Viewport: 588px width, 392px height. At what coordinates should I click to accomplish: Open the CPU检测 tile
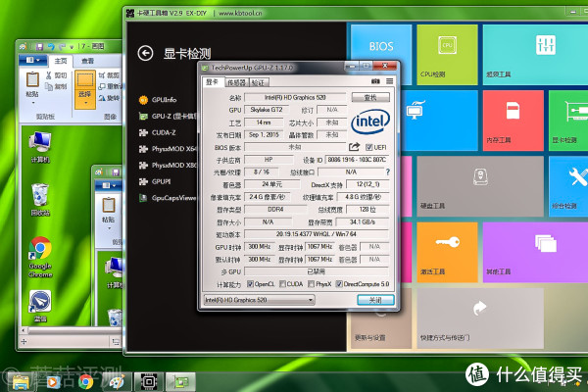(x=447, y=55)
